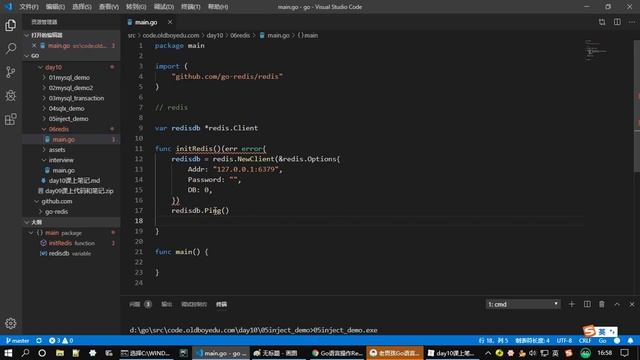The image size is (640, 360).
Task: Click the master branch in status bar
Action: tap(17, 340)
